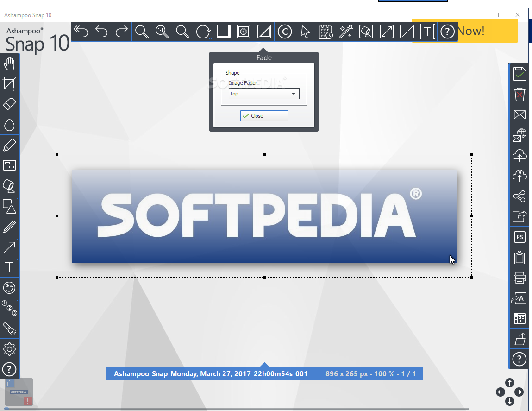Send capture by email envelope icon
The height and width of the screenshot is (411, 532).
[x=519, y=114]
